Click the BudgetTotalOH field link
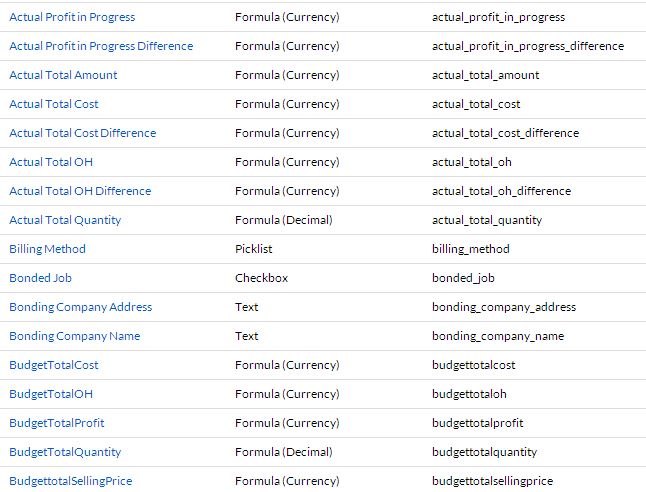The height and width of the screenshot is (492, 646). click(51, 394)
